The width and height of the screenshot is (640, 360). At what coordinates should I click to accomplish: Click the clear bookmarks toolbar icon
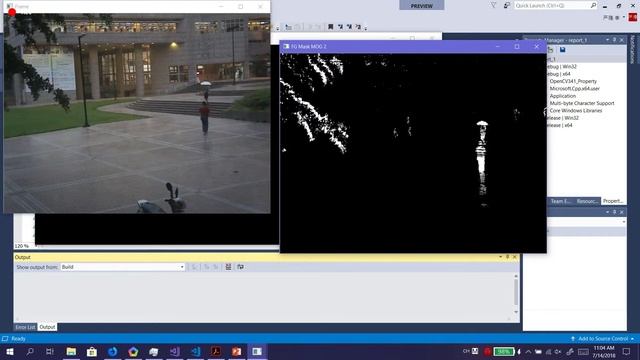358,27
